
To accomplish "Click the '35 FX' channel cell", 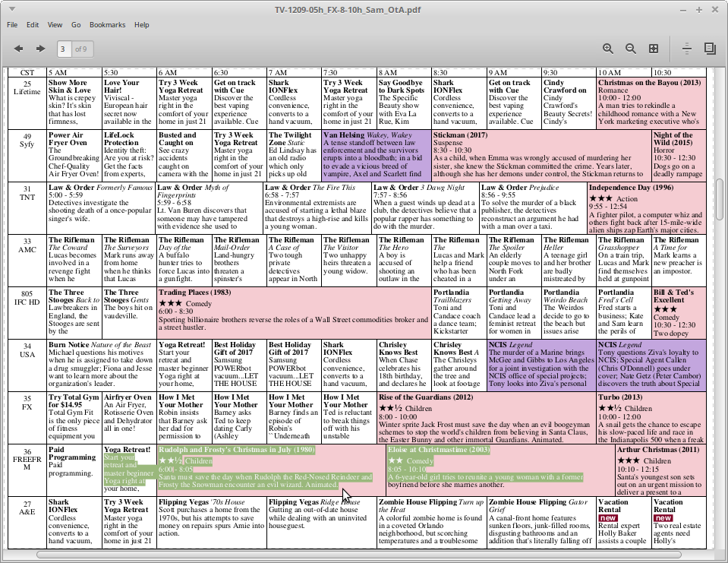I will pyautogui.click(x=27, y=419).
